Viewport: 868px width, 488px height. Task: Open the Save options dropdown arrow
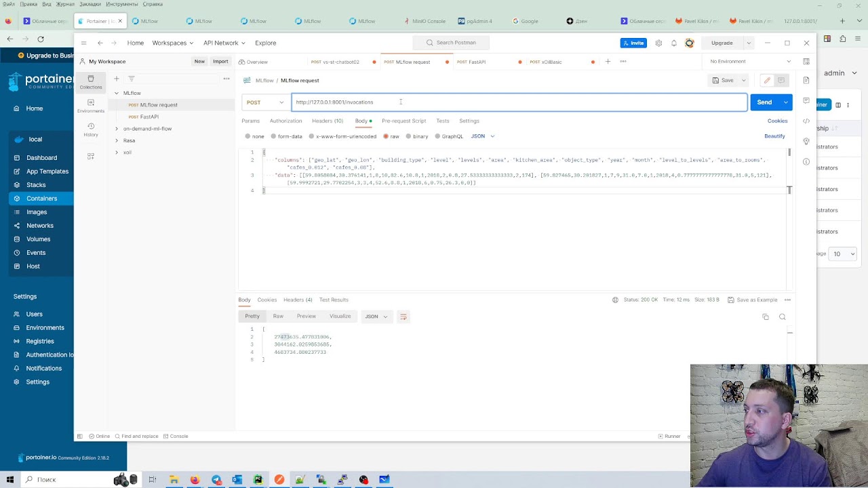pos(744,80)
